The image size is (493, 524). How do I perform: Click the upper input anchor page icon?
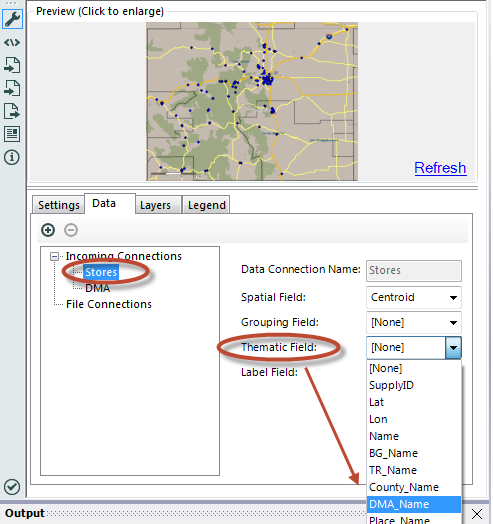[x=12, y=65]
